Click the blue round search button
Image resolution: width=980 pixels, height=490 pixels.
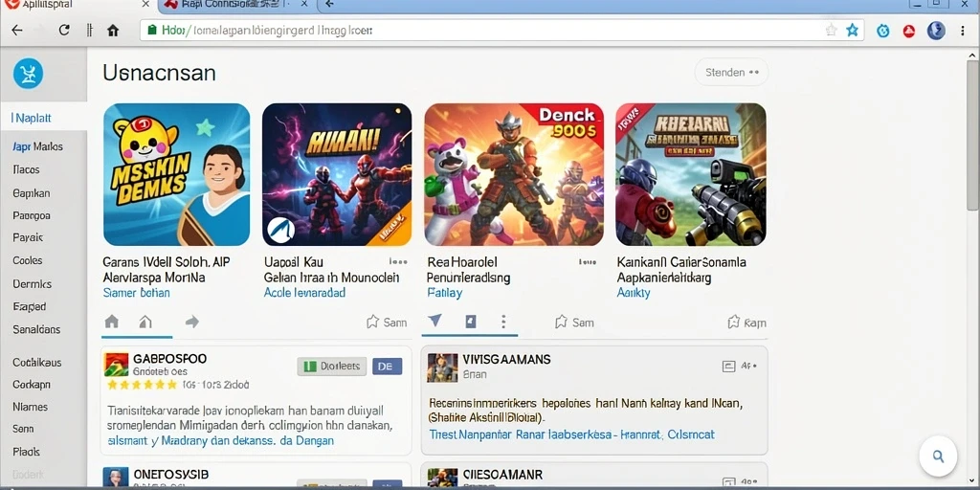tap(938, 457)
